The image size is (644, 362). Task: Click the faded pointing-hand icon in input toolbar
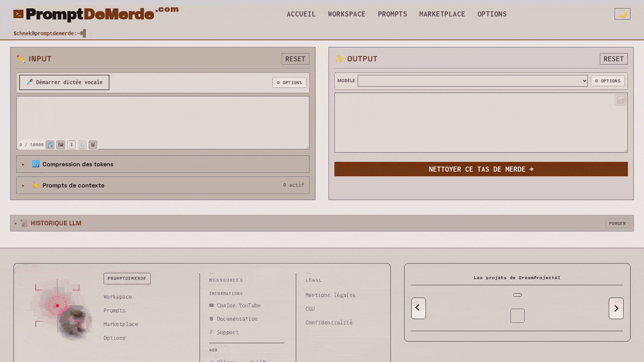(x=82, y=145)
